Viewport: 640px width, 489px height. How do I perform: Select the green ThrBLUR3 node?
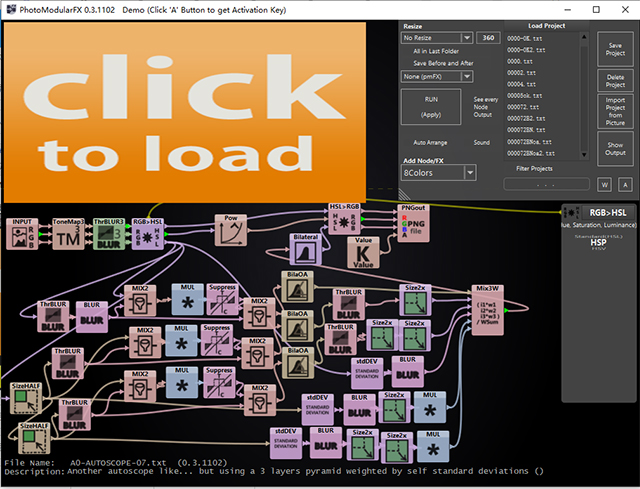point(109,234)
